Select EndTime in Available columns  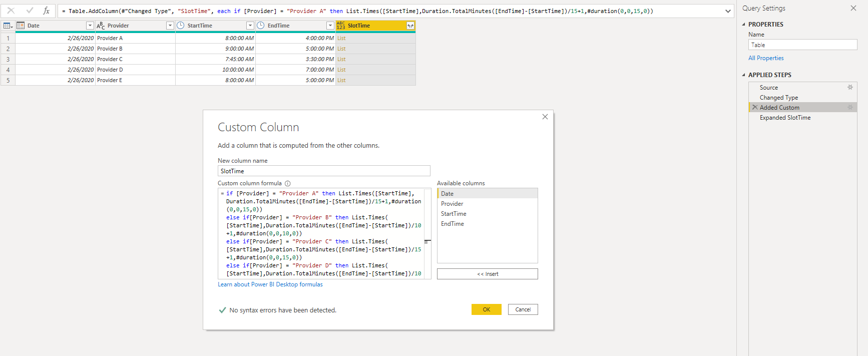tap(487, 224)
